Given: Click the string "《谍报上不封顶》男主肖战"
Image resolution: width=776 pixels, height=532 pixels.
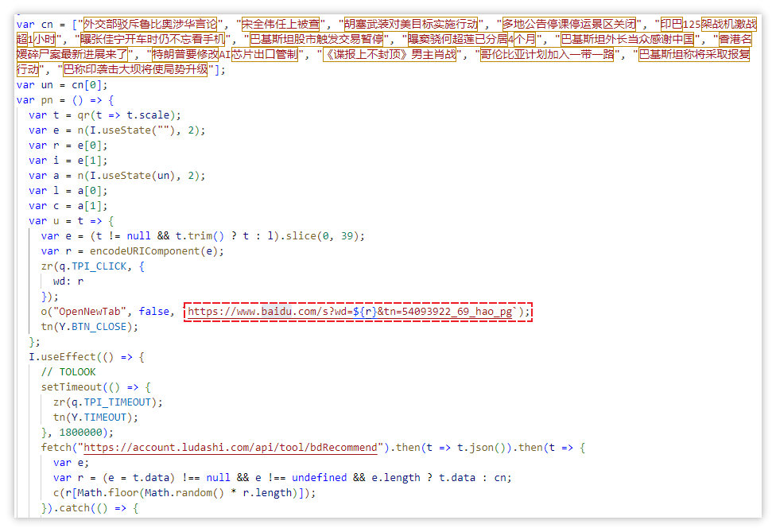Looking at the screenshot, I should (x=390, y=54).
